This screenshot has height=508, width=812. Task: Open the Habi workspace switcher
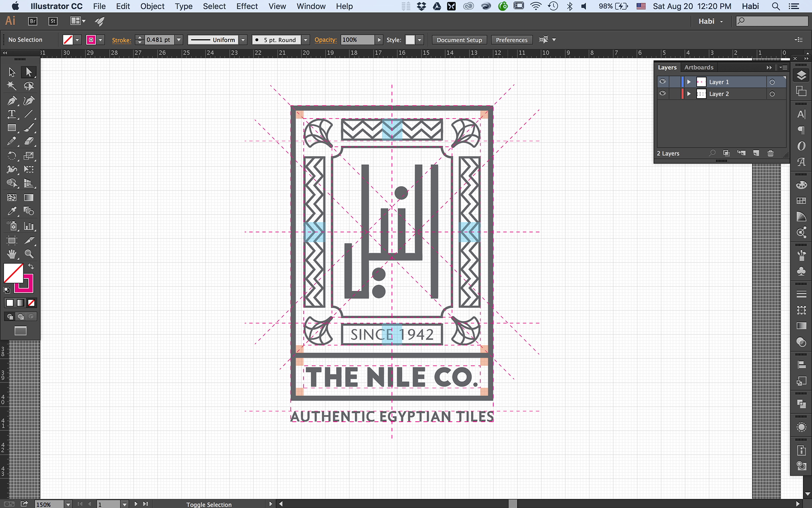[710, 21]
